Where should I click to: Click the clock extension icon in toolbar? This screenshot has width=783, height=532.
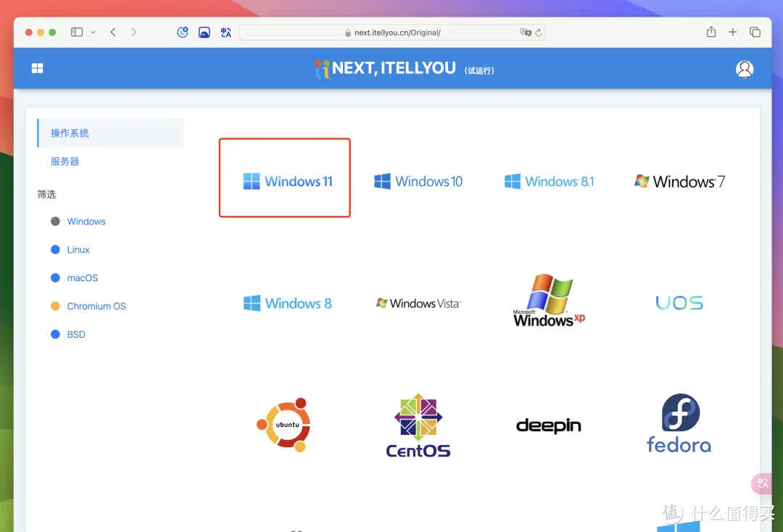pos(183,32)
